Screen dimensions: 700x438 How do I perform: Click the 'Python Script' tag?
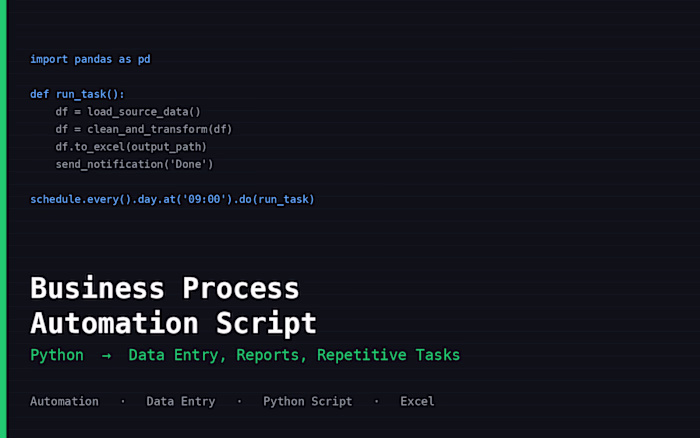tap(308, 401)
